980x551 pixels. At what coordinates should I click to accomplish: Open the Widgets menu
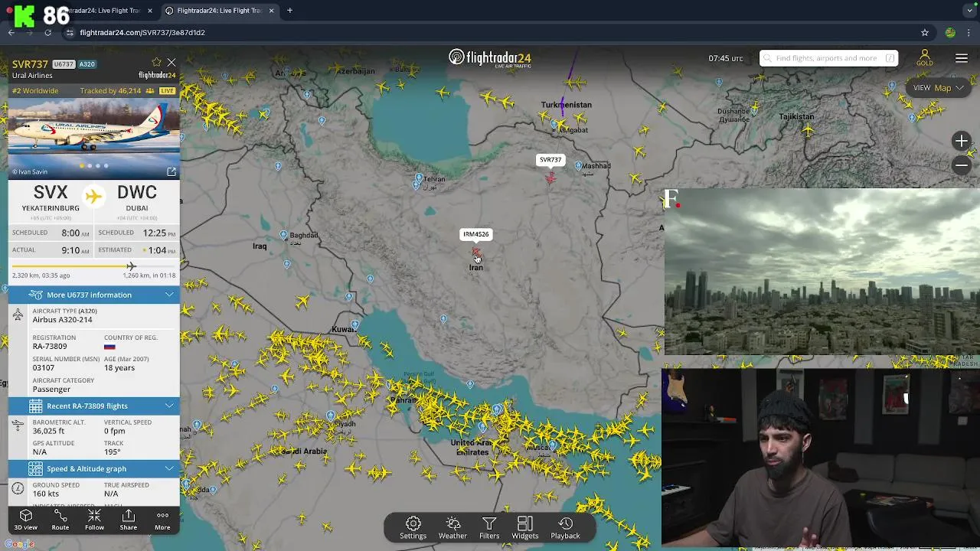(525, 528)
